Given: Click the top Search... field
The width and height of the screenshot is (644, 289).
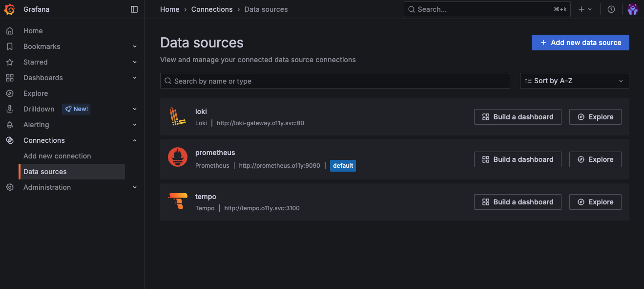Looking at the screenshot, I should click(x=487, y=9).
